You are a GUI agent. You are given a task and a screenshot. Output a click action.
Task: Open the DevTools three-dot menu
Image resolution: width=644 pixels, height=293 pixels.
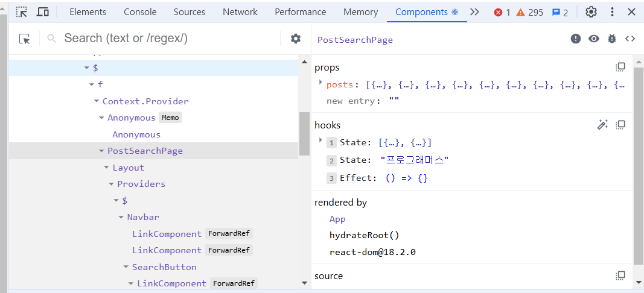pyautogui.click(x=613, y=12)
